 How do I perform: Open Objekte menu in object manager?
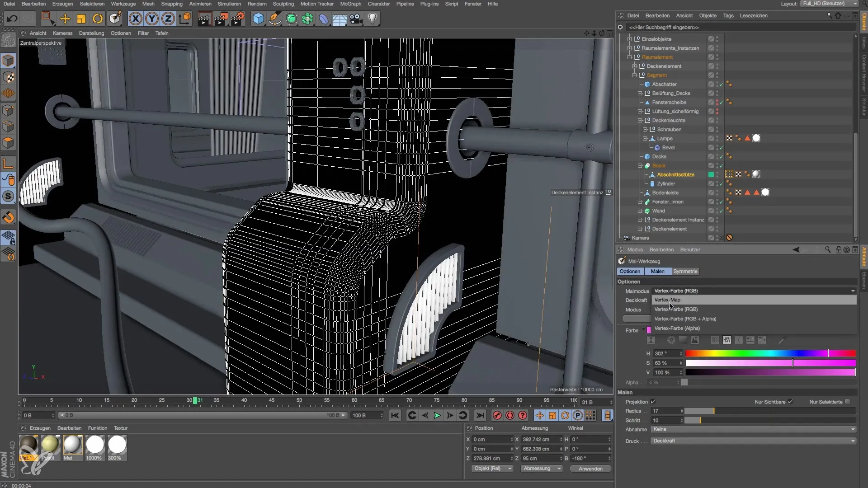pos(708,15)
